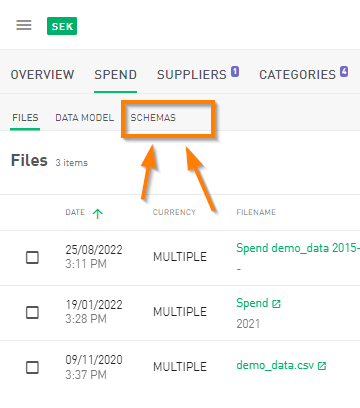The height and width of the screenshot is (408, 360).
Task: Open the demo_data.csv file link
Action: 275,365
